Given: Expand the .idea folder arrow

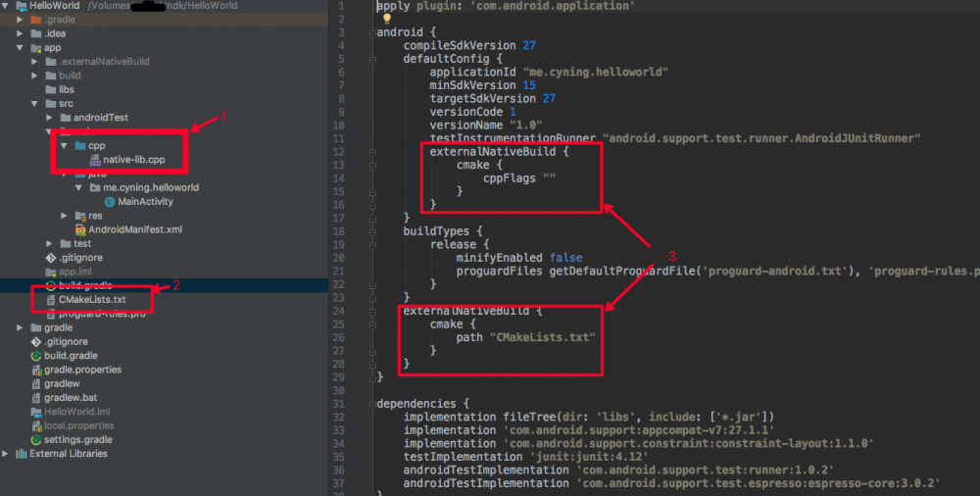Looking at the screenshot, I should 20,33.
